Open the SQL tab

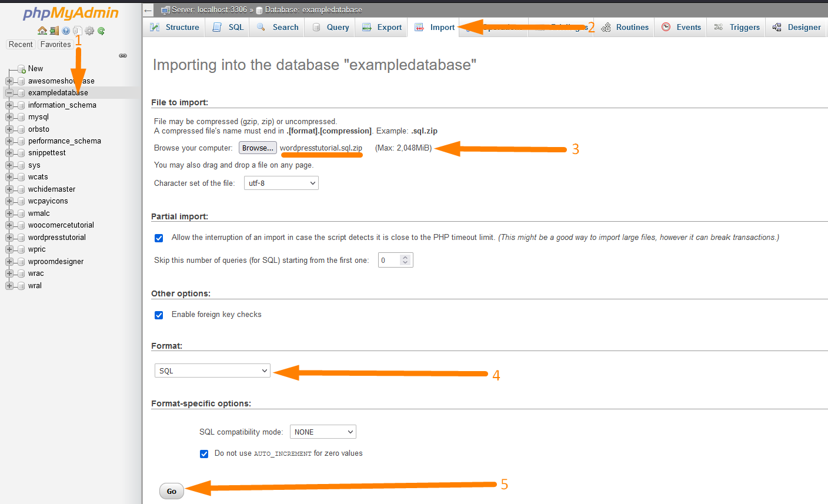coord(228,27)
